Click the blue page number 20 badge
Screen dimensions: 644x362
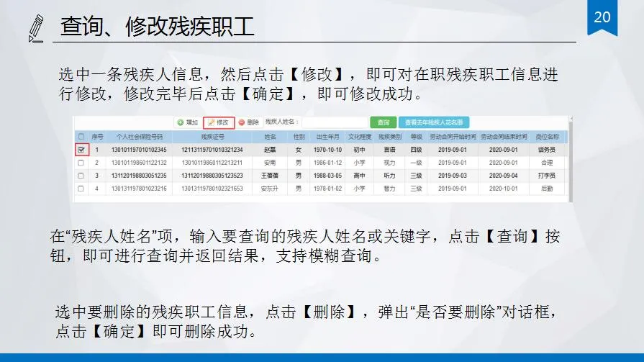[602, 17]
